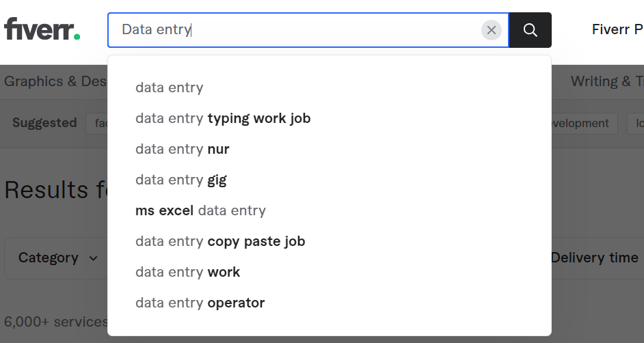Open the Graphics & Design category tab
Screen dimensions: 644x343
(x=56, y=81)
